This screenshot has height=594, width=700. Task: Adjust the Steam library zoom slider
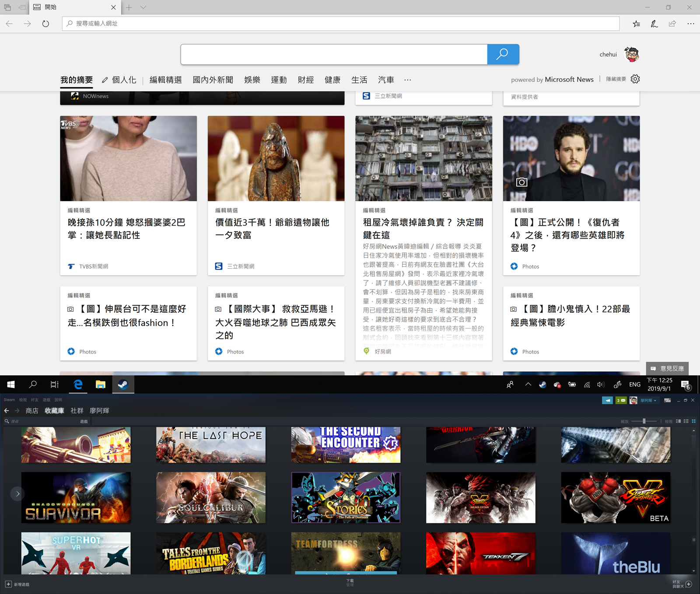(x=644, y=421)
